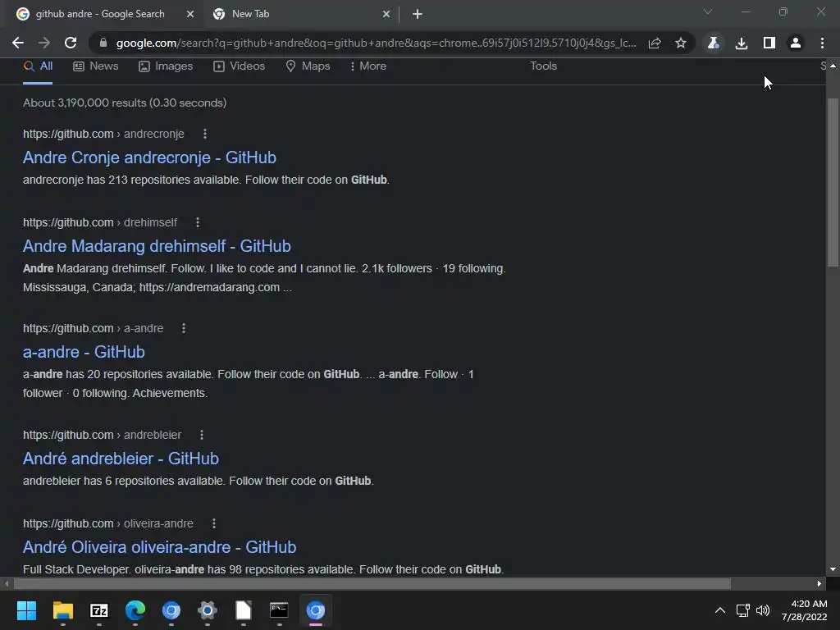This screenshot has width=840, height=630.
Task: Select the All search filter
Action: pyautogui.click(x=38, y=66)
